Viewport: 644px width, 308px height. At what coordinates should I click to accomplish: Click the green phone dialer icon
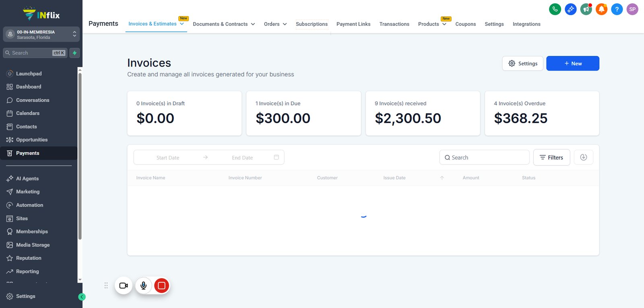coord(555,9)
